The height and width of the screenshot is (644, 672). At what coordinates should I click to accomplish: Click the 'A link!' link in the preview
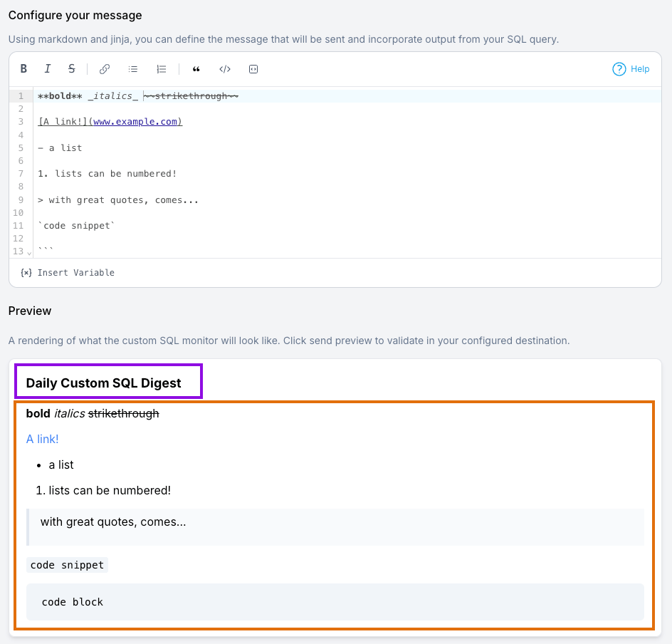tap(42, 439)
